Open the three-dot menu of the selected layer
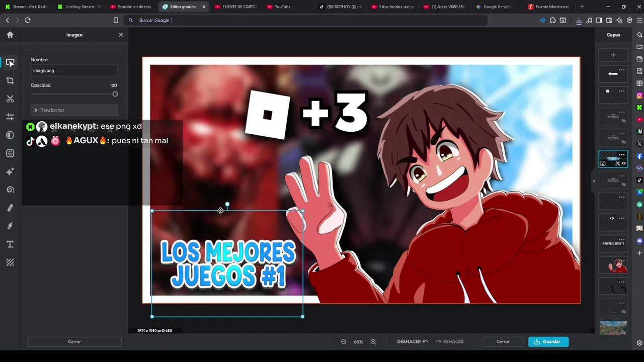This screenshot has width=644, height=362. [x=622, y=154]
